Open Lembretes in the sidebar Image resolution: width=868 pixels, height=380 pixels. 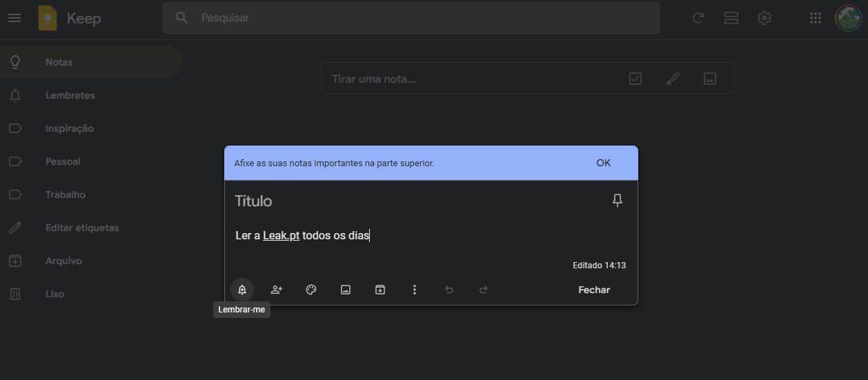click(x=70, y=95)
